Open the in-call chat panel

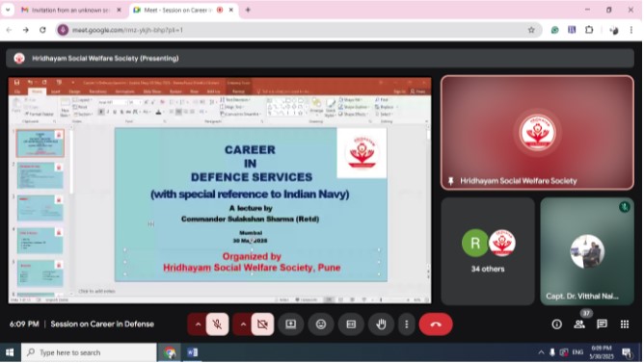click(x=603, y=324)
